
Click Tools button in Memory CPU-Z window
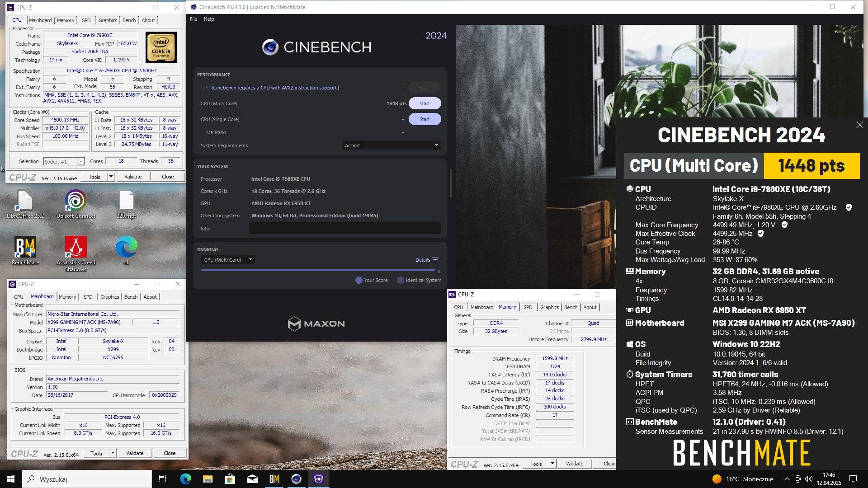[536, 464]
